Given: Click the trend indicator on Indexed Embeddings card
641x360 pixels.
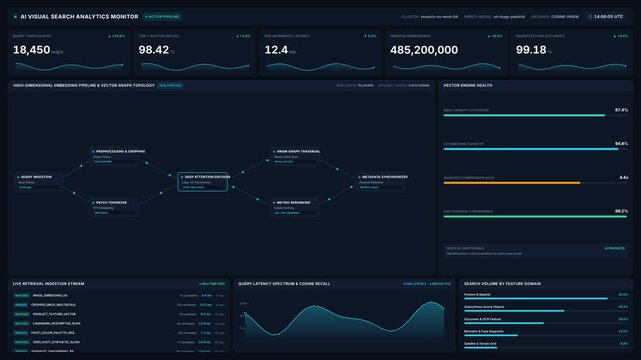Looking at the screenshot, I should click(x=495, y=36).
